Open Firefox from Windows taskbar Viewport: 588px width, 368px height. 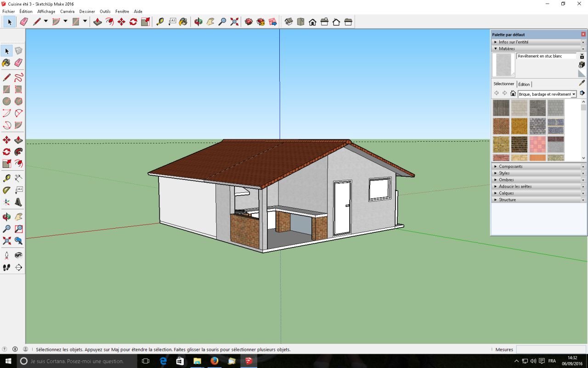(214, 361)
